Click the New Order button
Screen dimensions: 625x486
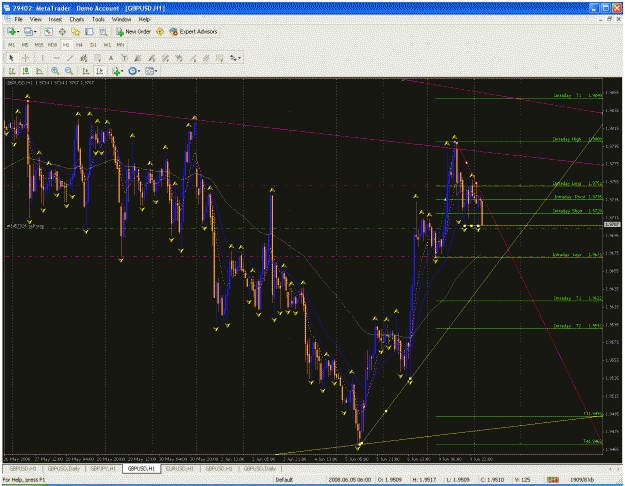point(134,31)
